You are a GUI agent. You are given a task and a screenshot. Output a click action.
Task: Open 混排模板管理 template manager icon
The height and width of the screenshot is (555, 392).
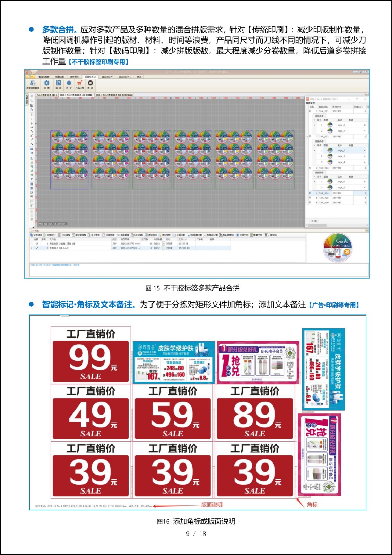point(33,84)
